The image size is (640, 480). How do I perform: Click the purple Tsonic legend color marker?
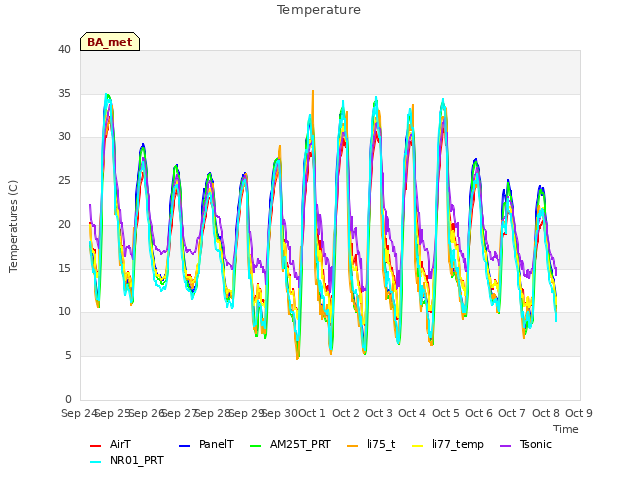pyautogui.click(x=505, y=445)
